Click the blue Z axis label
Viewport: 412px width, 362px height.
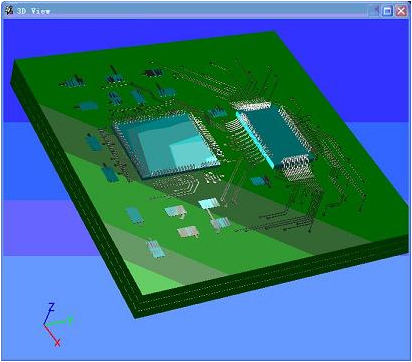[x=51, y=307]
